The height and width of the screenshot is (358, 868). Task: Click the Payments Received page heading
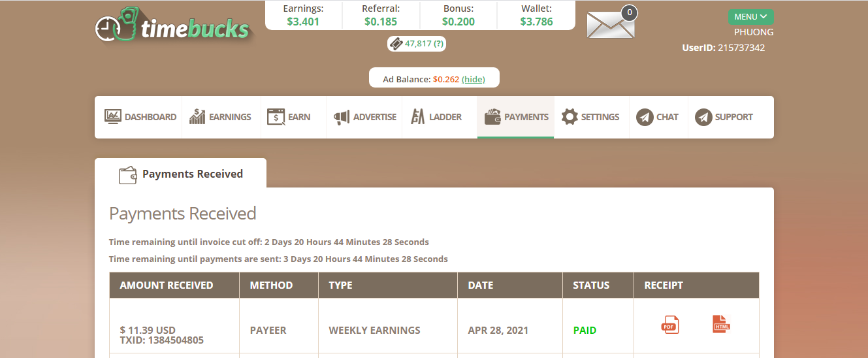pyautogui.click(x=183, y=214)
